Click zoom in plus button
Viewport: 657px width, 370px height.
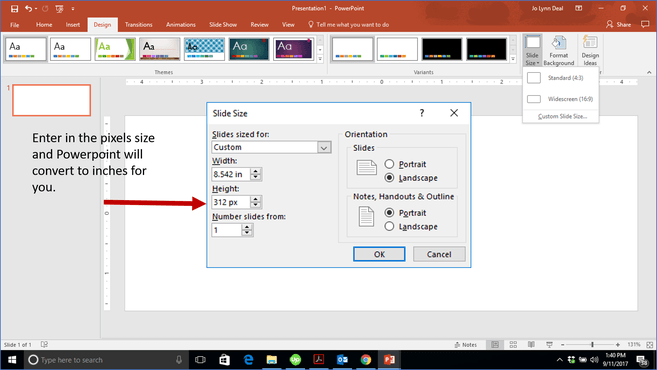618,345
